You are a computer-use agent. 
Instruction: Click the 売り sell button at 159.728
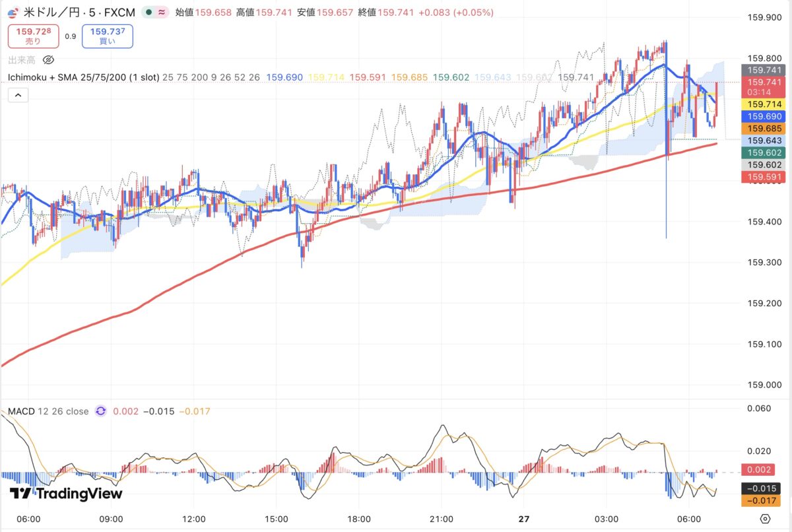pos(33,36)
